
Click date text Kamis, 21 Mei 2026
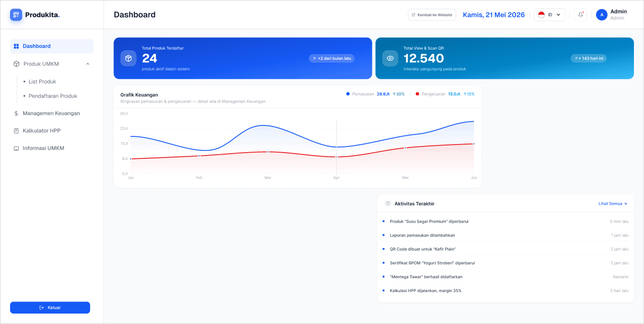click(494, 15)
